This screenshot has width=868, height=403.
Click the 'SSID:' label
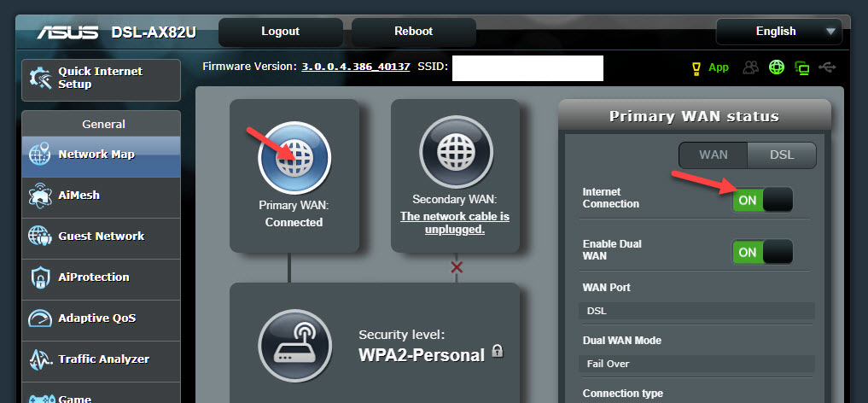point(433,67)
